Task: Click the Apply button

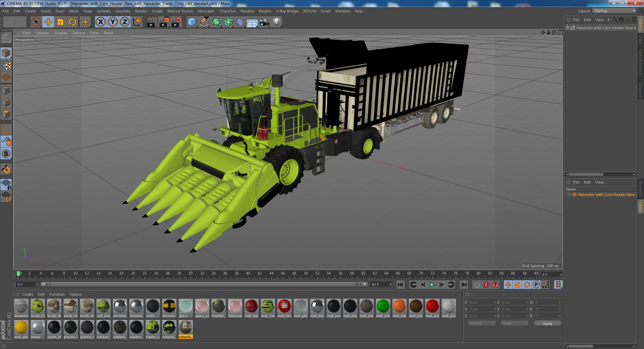Action: (547, 323)
